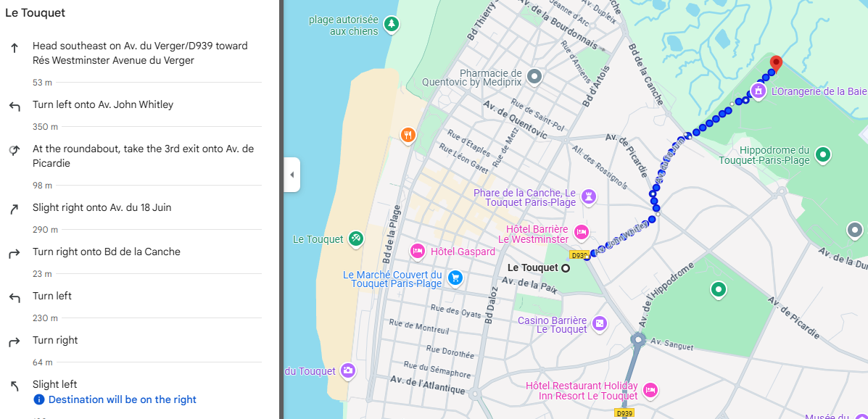Click Le Marché Couvert shopping cart icon
This screenshot has width=868, height=419.
(455, 278)
